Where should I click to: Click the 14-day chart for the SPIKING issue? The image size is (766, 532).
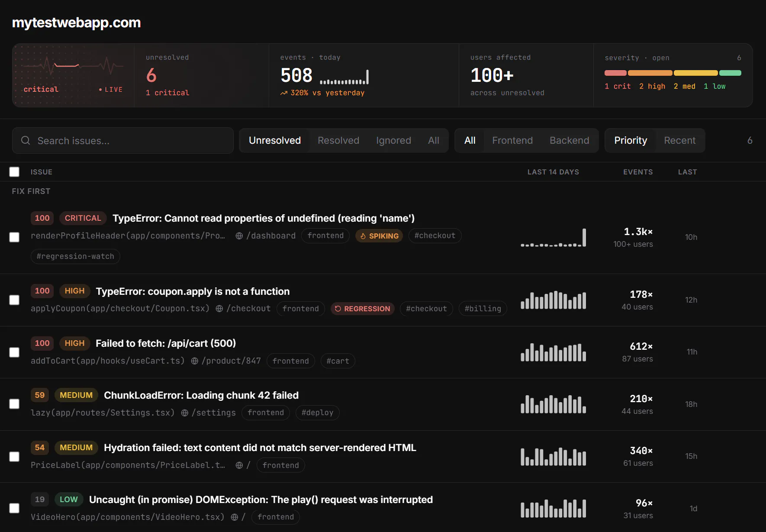click(x=554, y=237)
